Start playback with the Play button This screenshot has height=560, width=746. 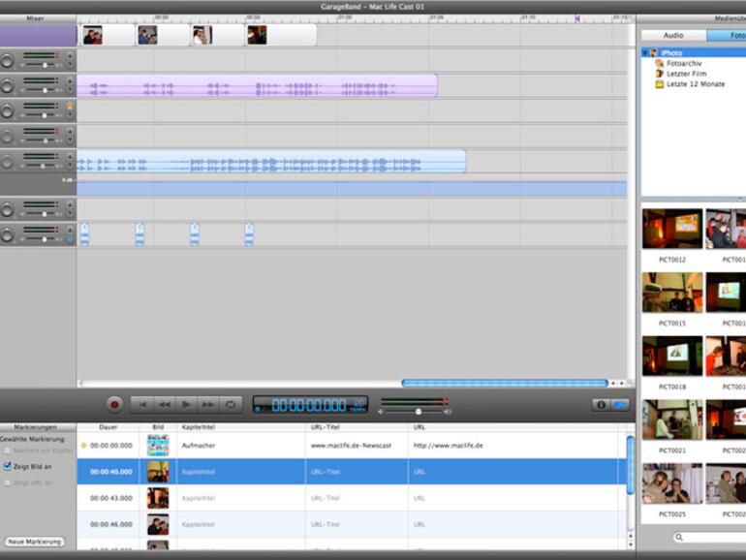point(186,404)
